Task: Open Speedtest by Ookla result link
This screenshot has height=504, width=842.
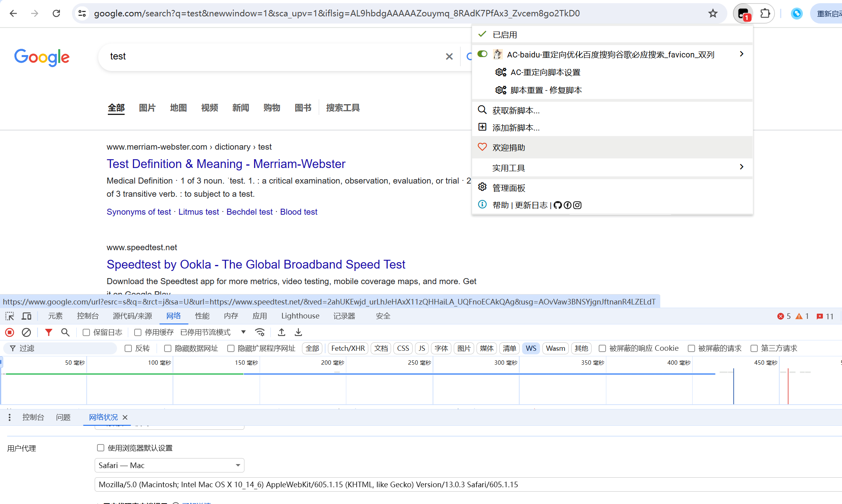Action: click(x=256, y=265)
